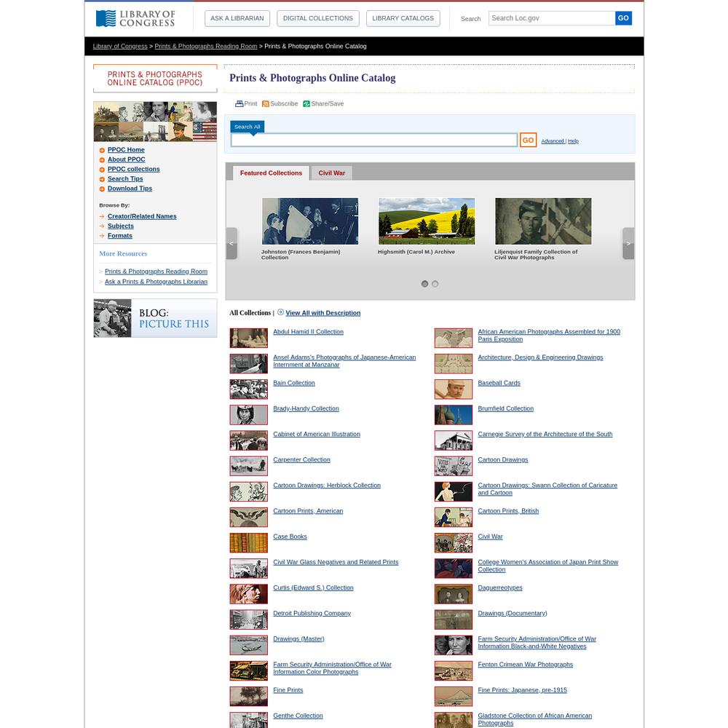Image resolution: width=728 pixels, height=728 pixels.
Task: Click carousel next arrow
Action: pyautogui.click(x=628, y=243)
